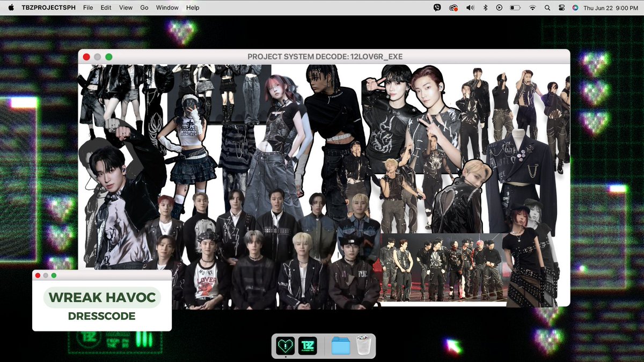644x362 pixels.
Task: Open the Window menu
Action: pos(167,8)
